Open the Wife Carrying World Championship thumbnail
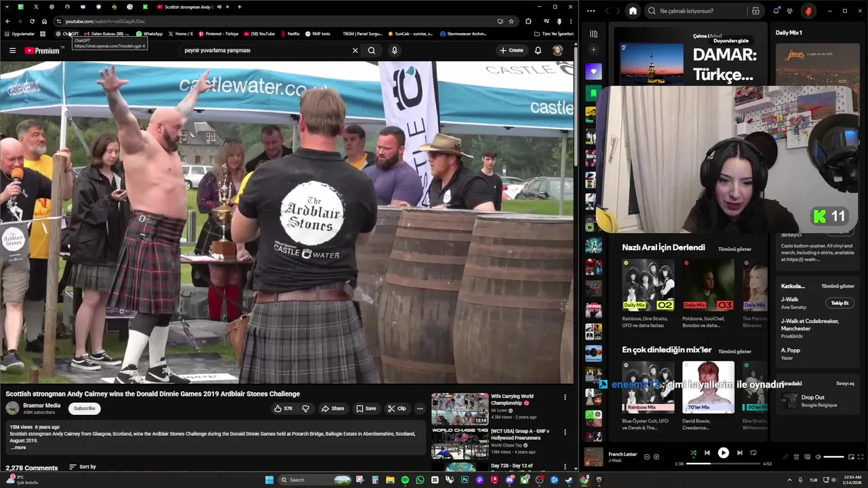 tap(460, 409)
